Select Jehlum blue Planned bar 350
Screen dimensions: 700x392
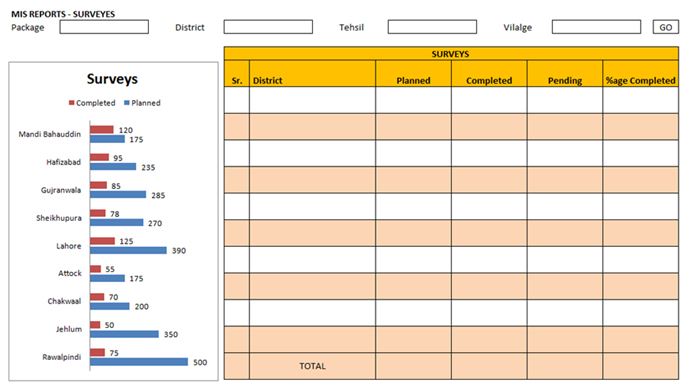(124, 334)
